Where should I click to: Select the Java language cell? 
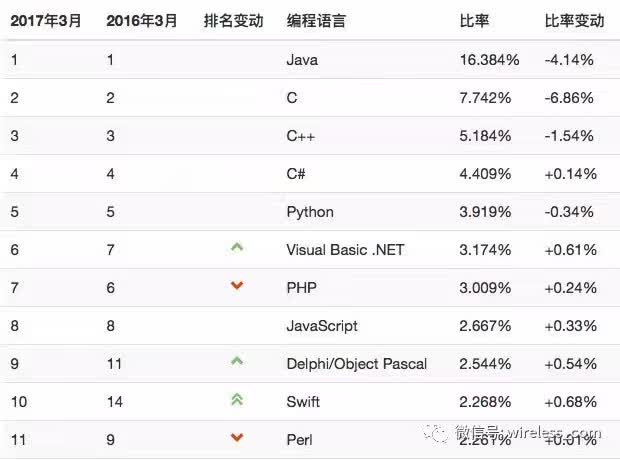[302, 60]
